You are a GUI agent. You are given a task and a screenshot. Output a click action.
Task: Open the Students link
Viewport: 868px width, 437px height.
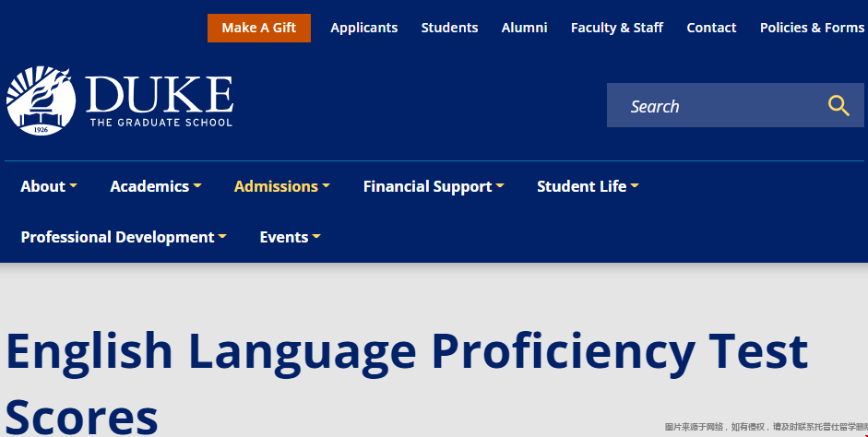pos(449,28)
